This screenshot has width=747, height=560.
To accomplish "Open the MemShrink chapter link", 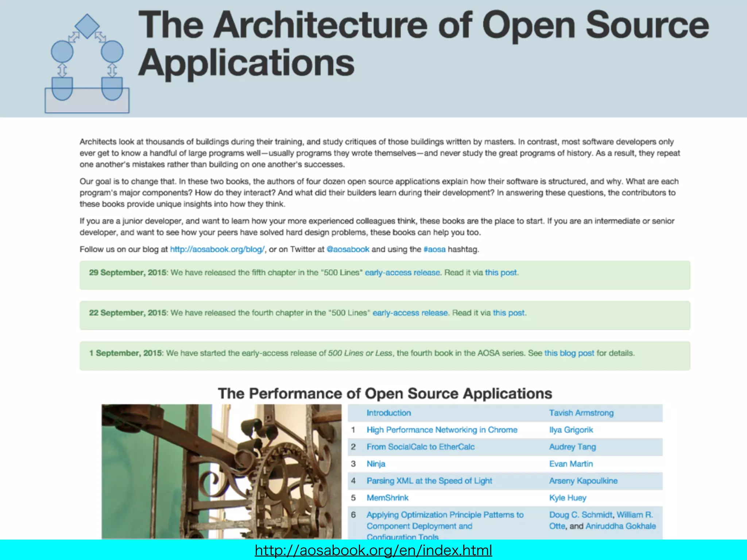I will [387, 498].
